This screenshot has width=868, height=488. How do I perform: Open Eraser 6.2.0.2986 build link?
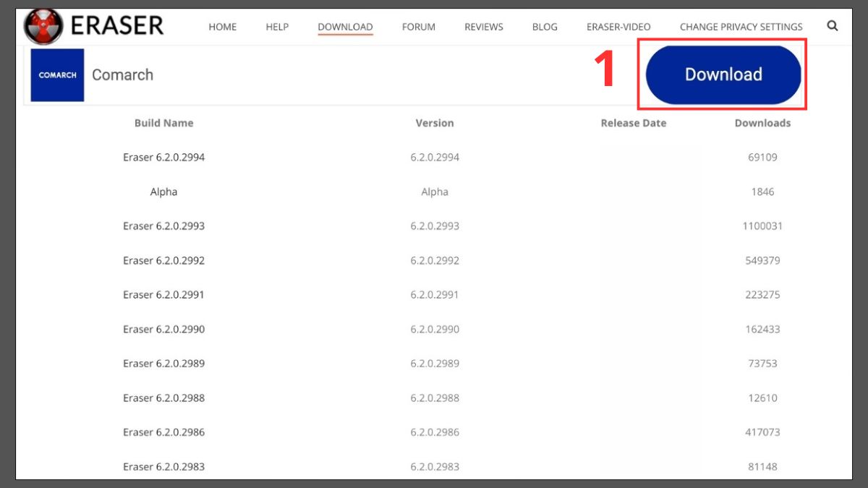[164, 432]
